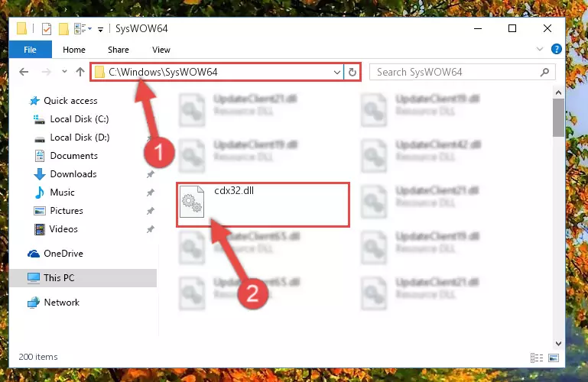
Task: Switch to Details view layout icon
Action: pyautogui.click(x=537, y=358)
